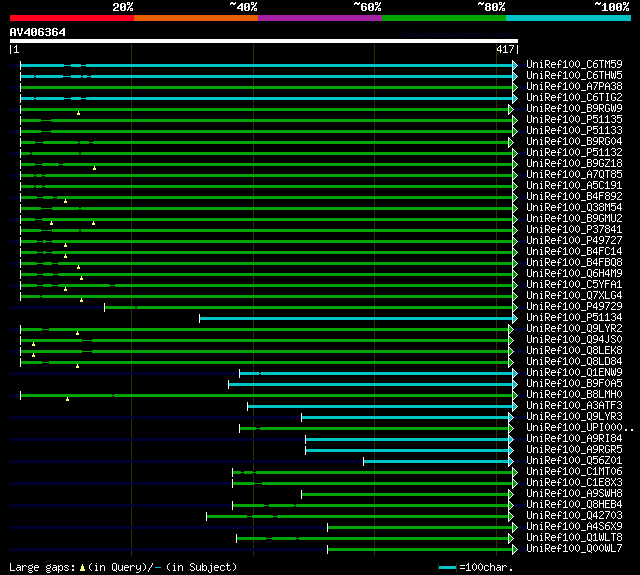Open the UniRef100_B9GMU2 label

tap(574, 219)
